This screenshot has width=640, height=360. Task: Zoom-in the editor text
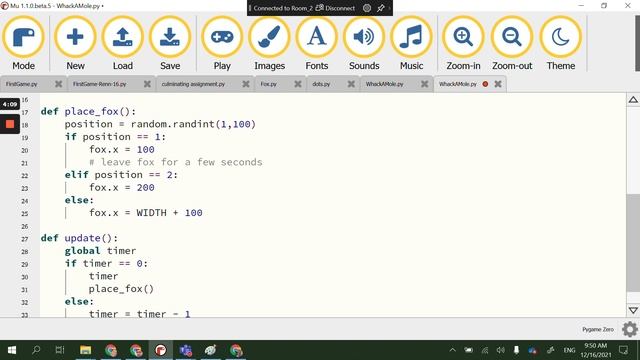[x=463, y=43]
